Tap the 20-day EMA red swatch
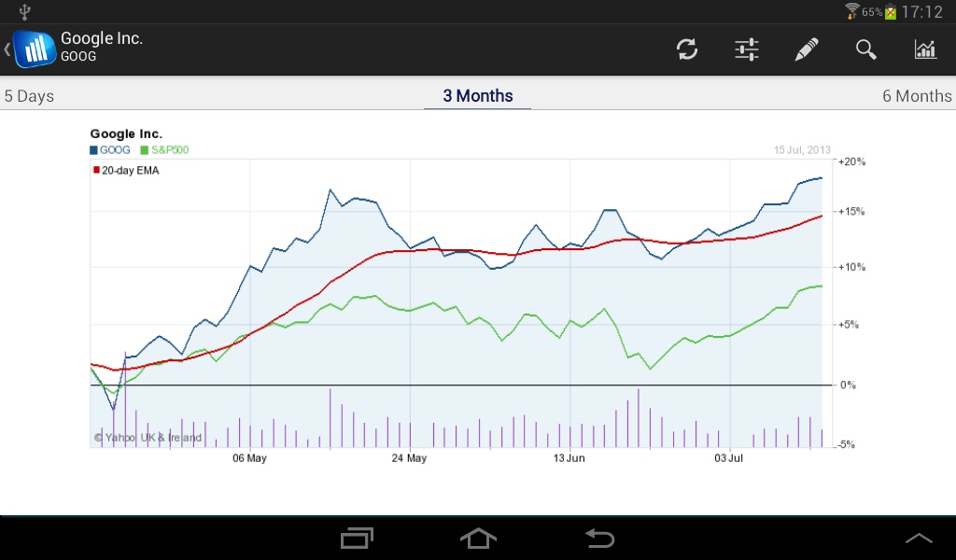 [96, 170]
